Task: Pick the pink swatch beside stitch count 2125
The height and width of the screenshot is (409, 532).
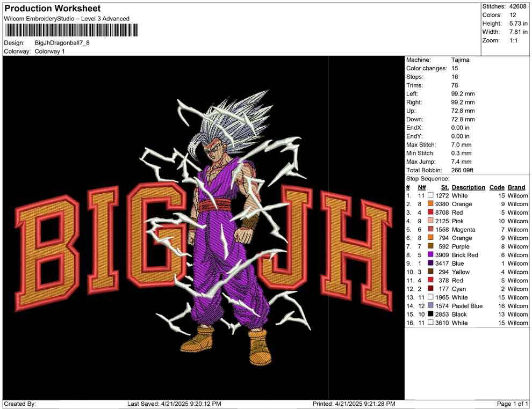Action: point(430,221)
